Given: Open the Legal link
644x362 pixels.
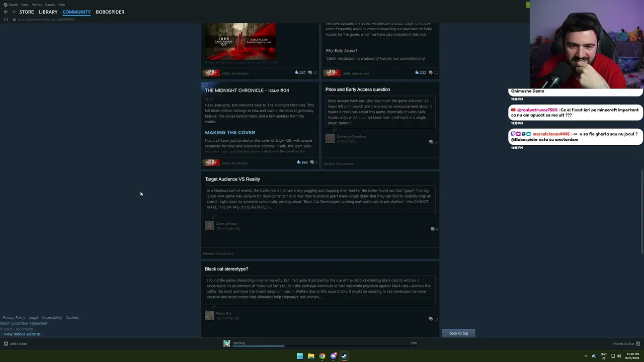Looking at the screenshot, I should tap(33, 318).
